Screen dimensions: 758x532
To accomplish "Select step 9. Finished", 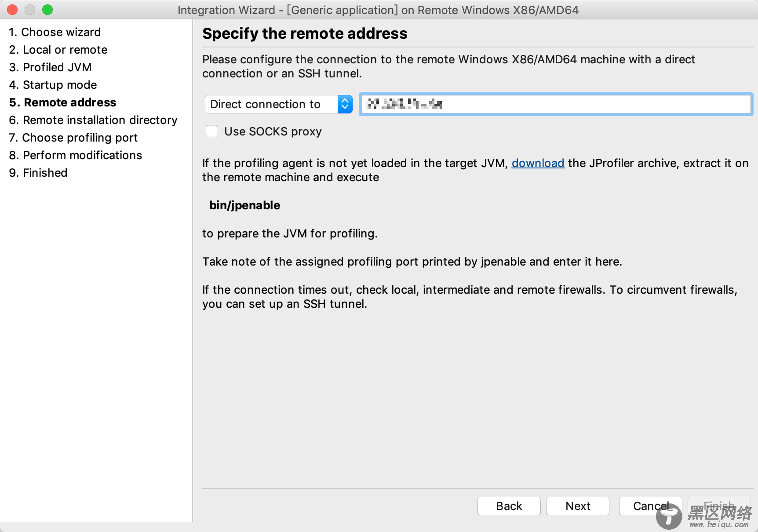I will pos(38,173).
